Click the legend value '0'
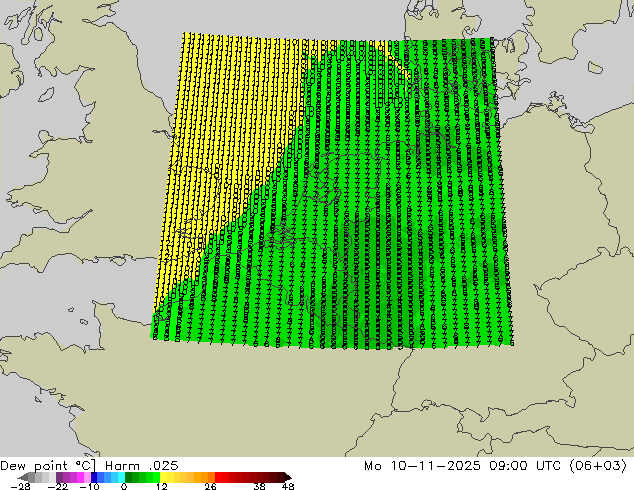634x490 pixels. click(x=124, y=486)
